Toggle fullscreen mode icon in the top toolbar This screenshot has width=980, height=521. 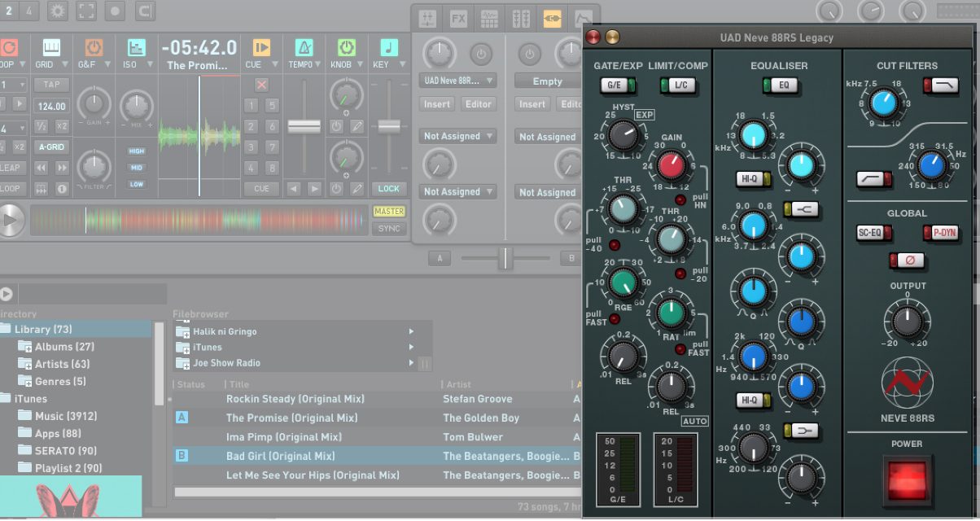[86, 11]
